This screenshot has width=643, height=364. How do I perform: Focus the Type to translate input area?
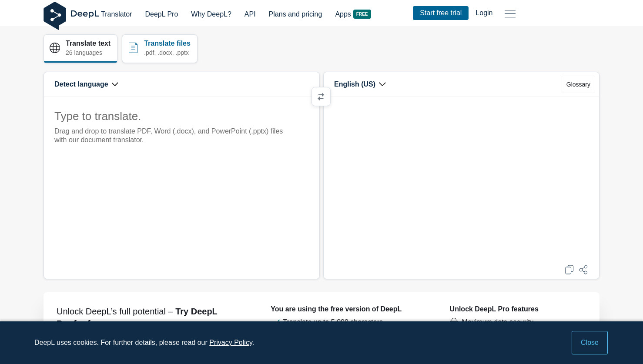click(181, 187)
